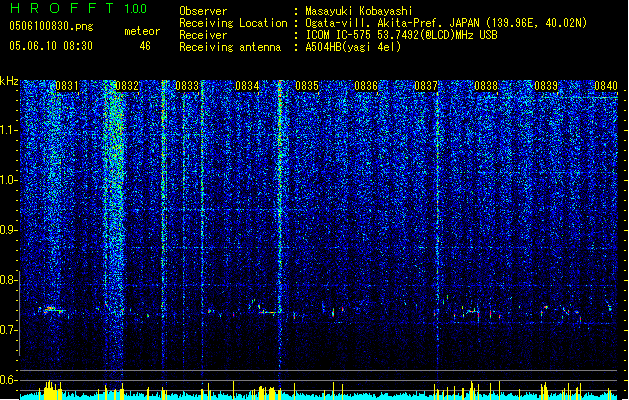
Task: Click the 0837 time marker
Action: coord(426,86)
